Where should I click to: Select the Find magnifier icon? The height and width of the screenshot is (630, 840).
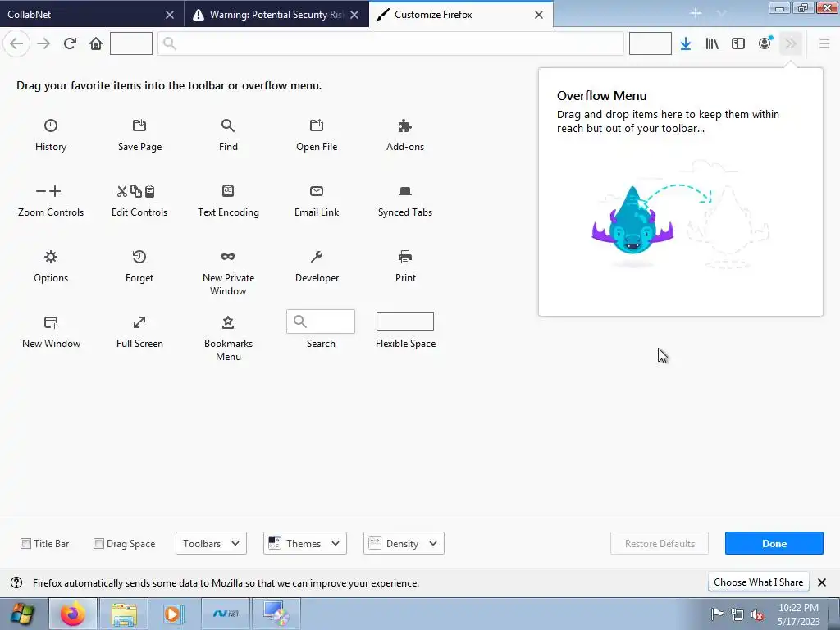coord(228,126)
